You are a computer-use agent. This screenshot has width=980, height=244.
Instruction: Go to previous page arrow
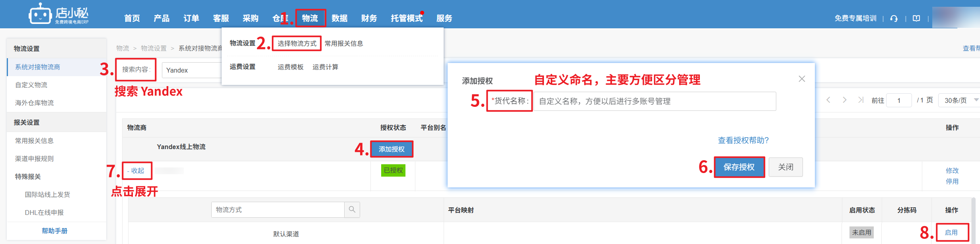click(828, 100)
